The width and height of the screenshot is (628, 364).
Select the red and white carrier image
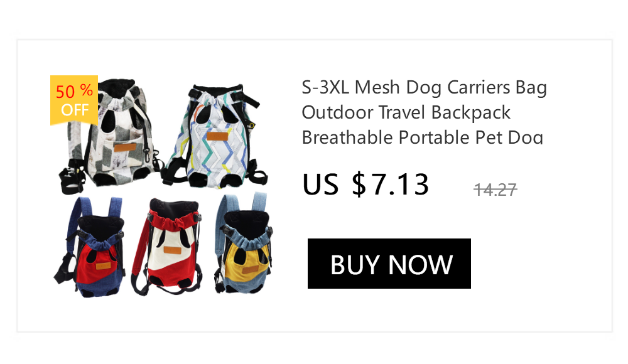coord(168,246)
